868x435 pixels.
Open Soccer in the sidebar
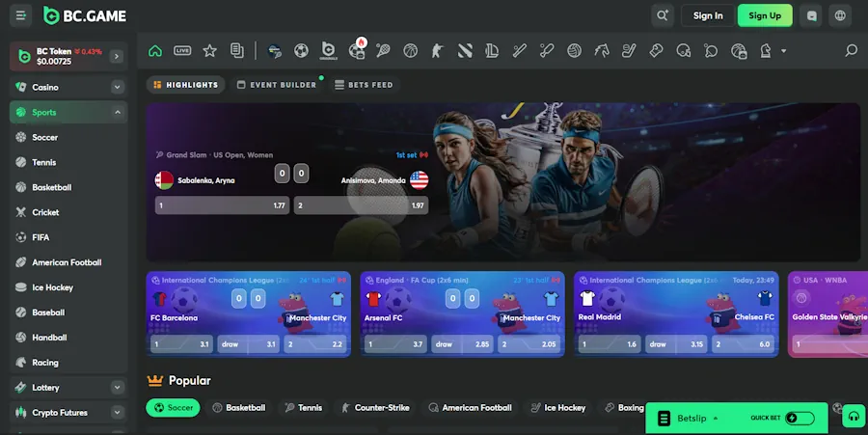pyautogui.click(x=68, y=137)
